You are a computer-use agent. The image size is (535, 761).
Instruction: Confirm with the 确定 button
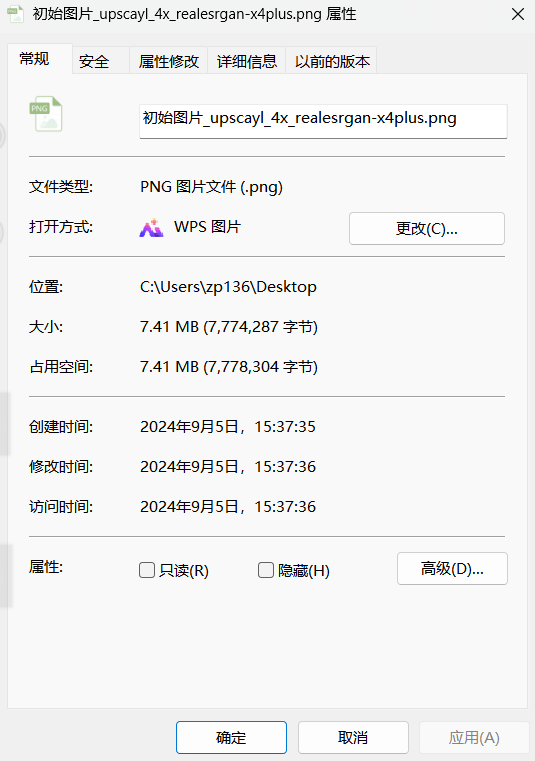[x=231, y=738]
